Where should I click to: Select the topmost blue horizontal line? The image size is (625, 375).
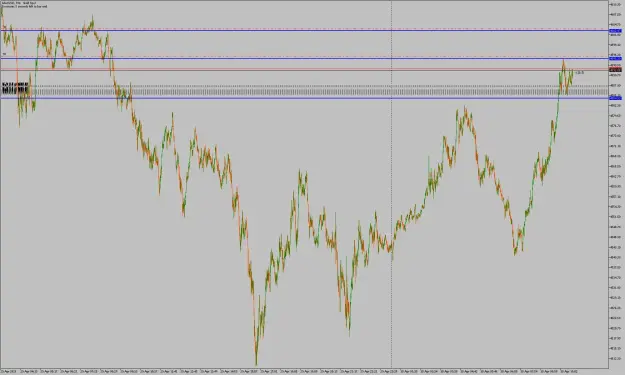coord(304,31)
